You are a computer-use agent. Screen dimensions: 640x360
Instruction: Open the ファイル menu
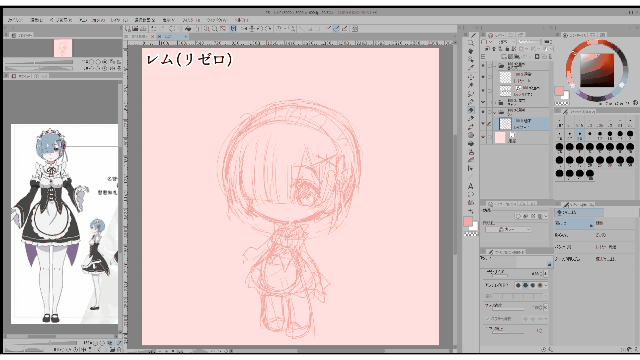click(x=16, y=20)
